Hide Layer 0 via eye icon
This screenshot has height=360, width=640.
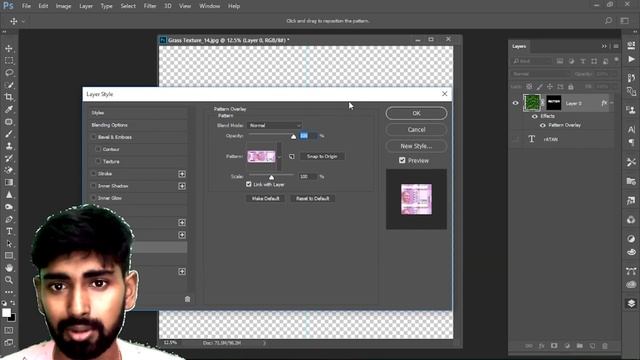(x=516, y=103)
